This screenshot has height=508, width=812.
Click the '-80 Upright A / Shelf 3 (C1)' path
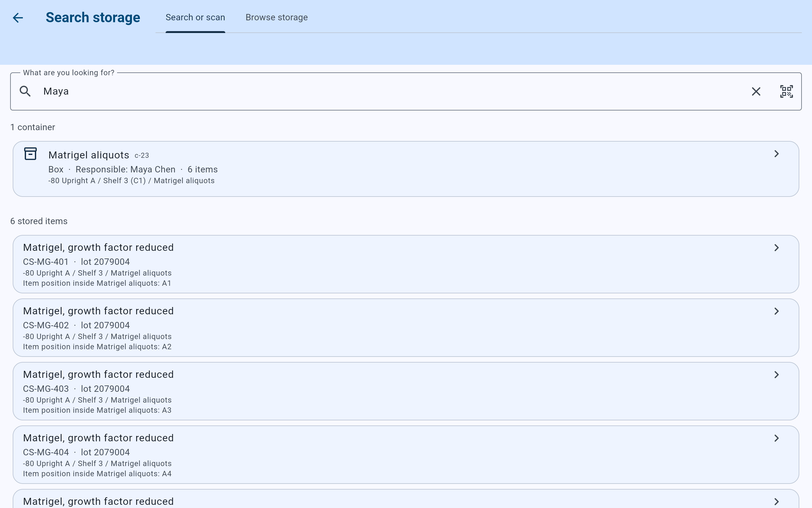97,181
